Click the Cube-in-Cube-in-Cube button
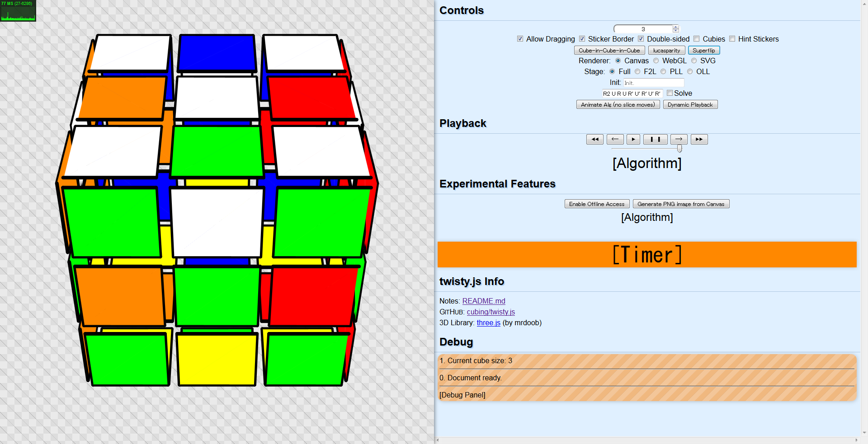The image size is (868, 444). (x=609, y=50)
